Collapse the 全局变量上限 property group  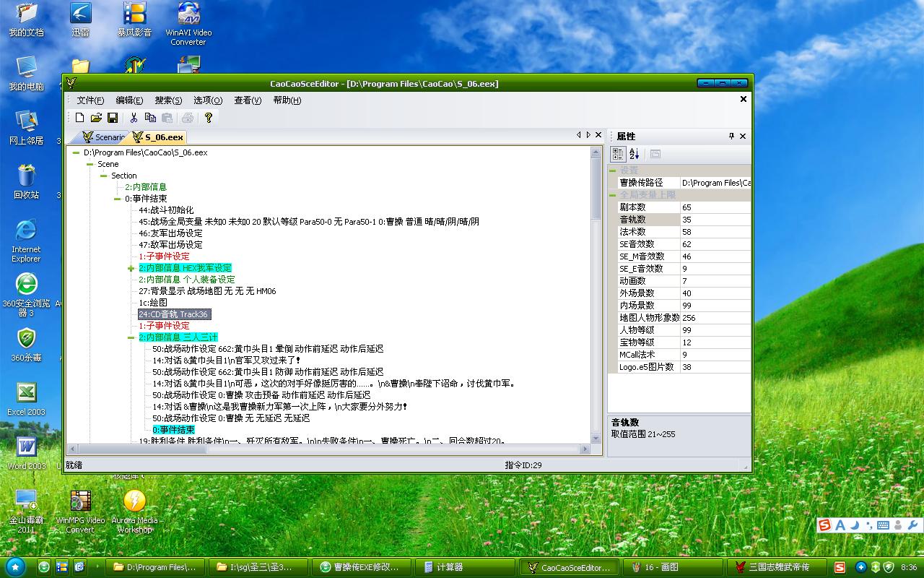coord(613,195)
